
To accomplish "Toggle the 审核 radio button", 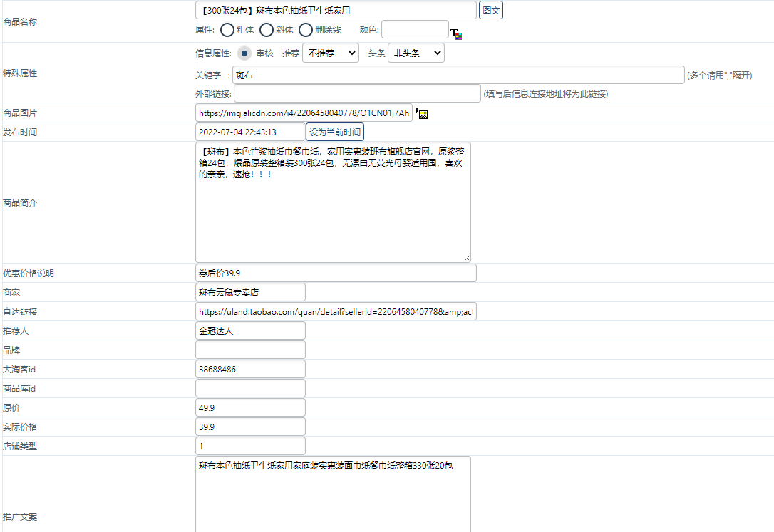I will pos(244,53).
